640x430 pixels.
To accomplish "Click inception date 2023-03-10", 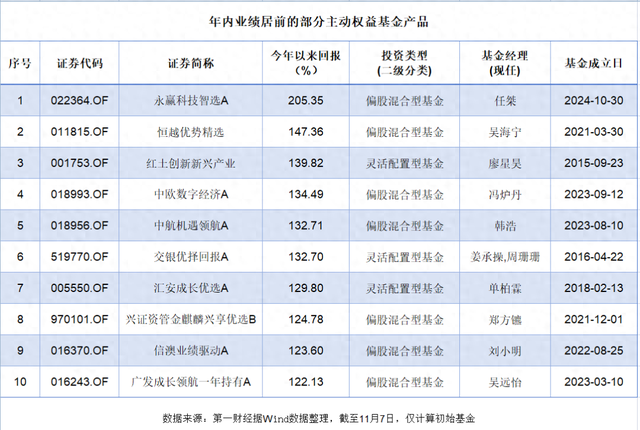I will point(594,382).
